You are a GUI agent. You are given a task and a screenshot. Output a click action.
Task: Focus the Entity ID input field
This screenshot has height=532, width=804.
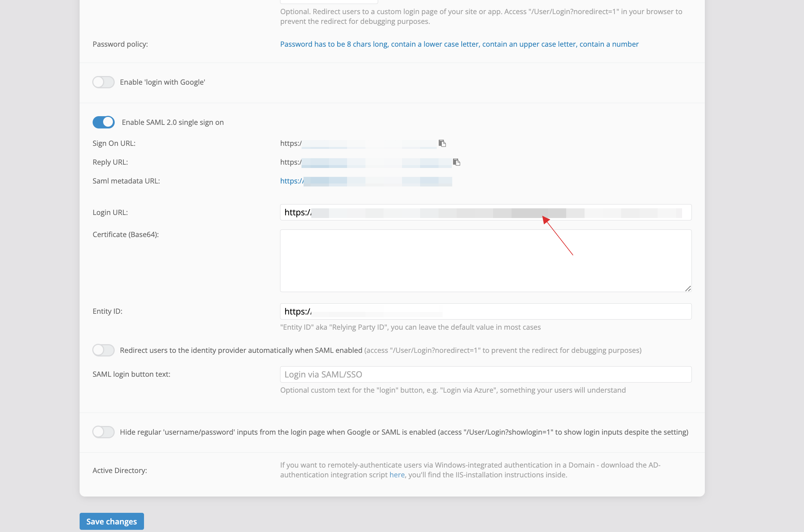coord(486,312)
